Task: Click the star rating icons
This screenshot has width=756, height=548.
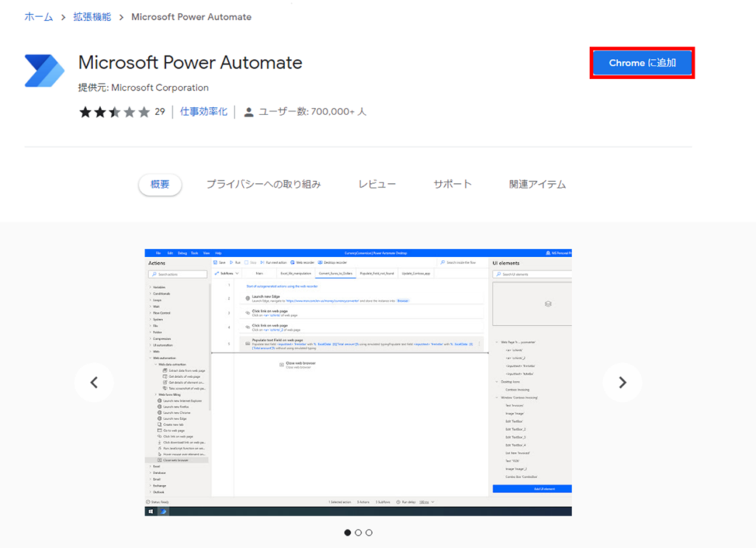Action: click(x=114, y=112)
